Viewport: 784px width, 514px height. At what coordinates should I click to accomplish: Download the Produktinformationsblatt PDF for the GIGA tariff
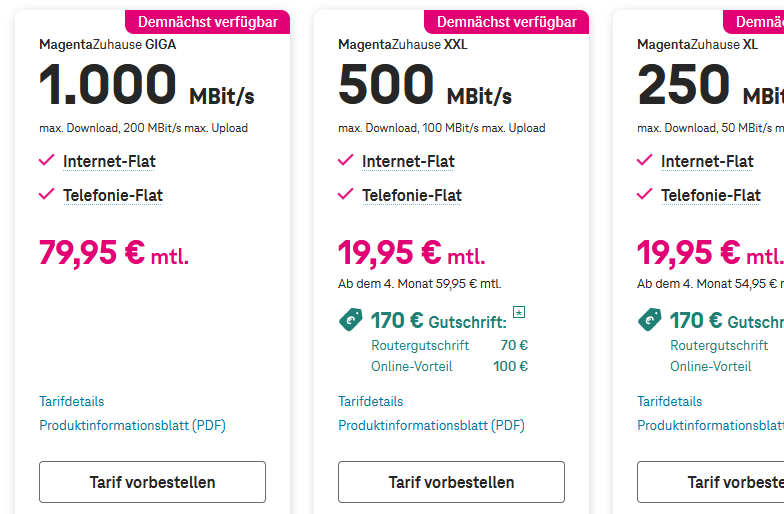tap(132, 425)
